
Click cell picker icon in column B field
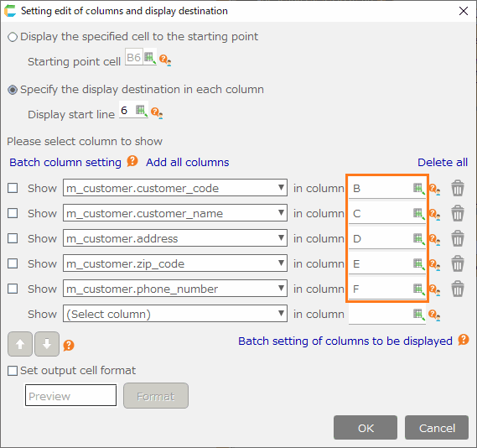419,189
